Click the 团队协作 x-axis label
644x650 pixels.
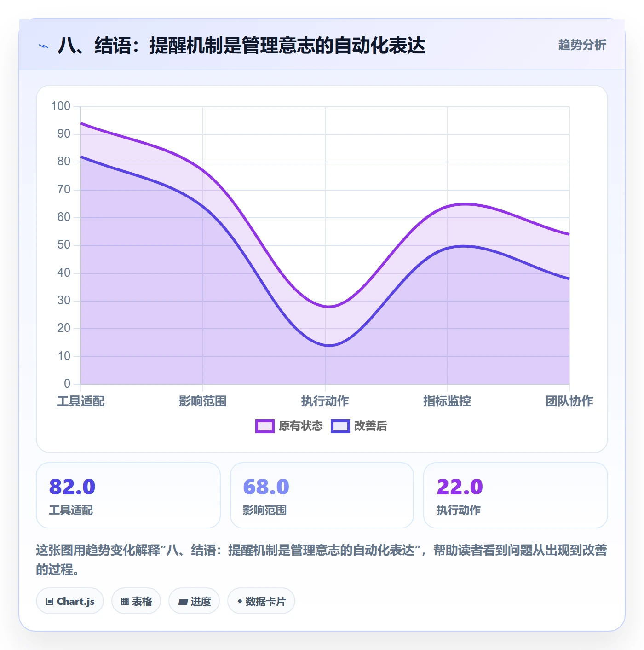569,401
